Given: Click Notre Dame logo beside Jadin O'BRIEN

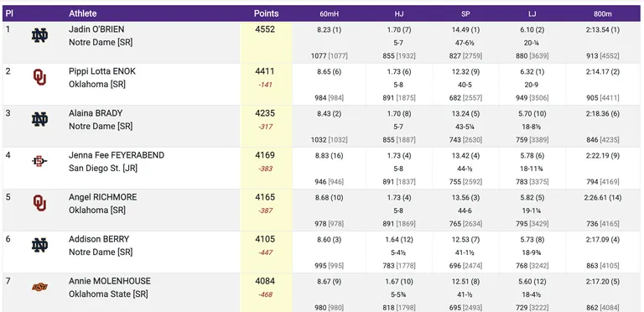Looking at the screenshot, I should click(39, 36).
